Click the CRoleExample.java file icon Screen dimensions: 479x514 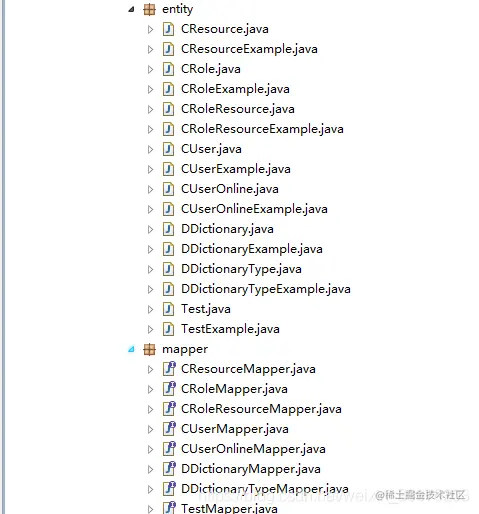tap(168, 89)
